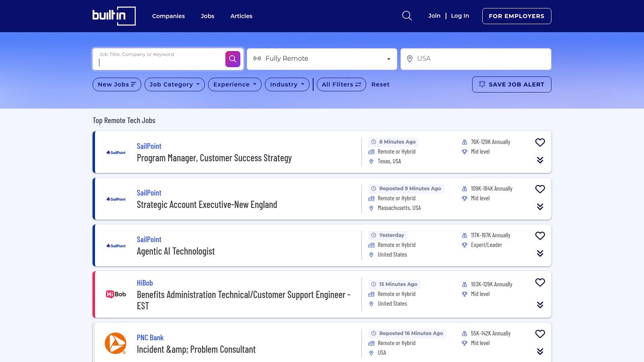
Task: Click the USA location input field
Action: (476, 59)
